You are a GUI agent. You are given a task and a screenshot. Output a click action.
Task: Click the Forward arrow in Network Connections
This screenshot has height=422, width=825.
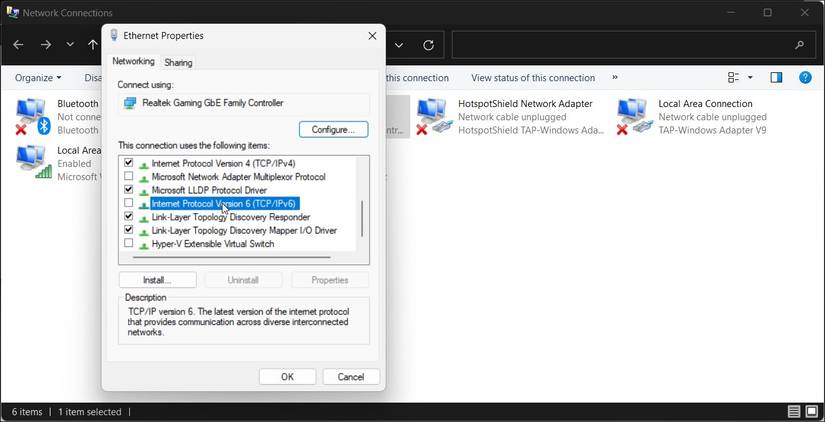coord(46,45)
